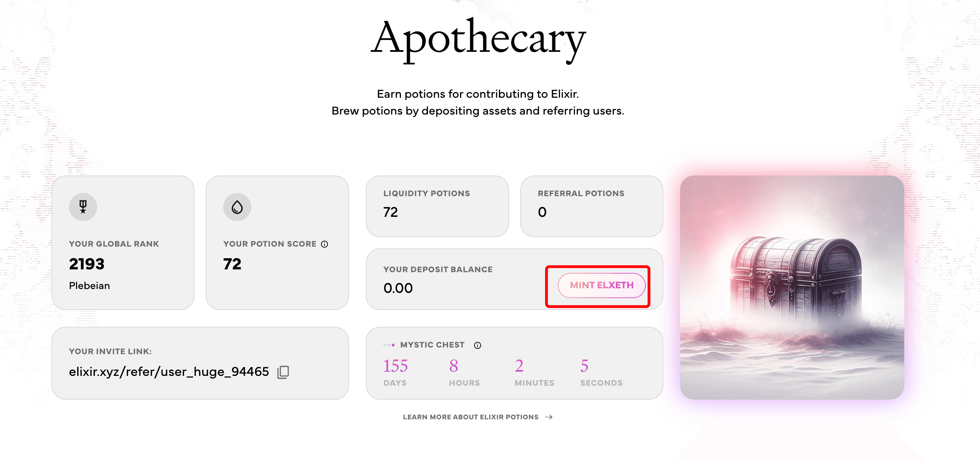Open the Mystic Chest info icon
Image resolution: width=980 pixels, height=461 pixels.
(478, 345)
